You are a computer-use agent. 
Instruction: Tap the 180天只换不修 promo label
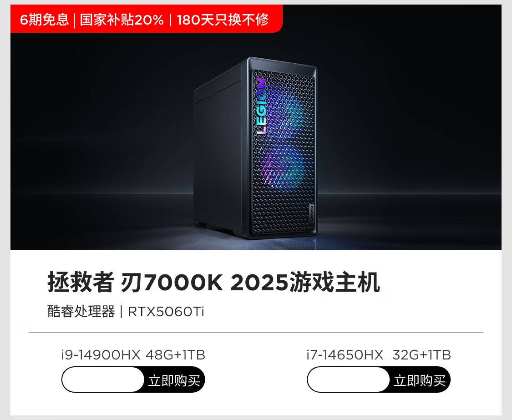pyautogui.click(x=223, y=20)
